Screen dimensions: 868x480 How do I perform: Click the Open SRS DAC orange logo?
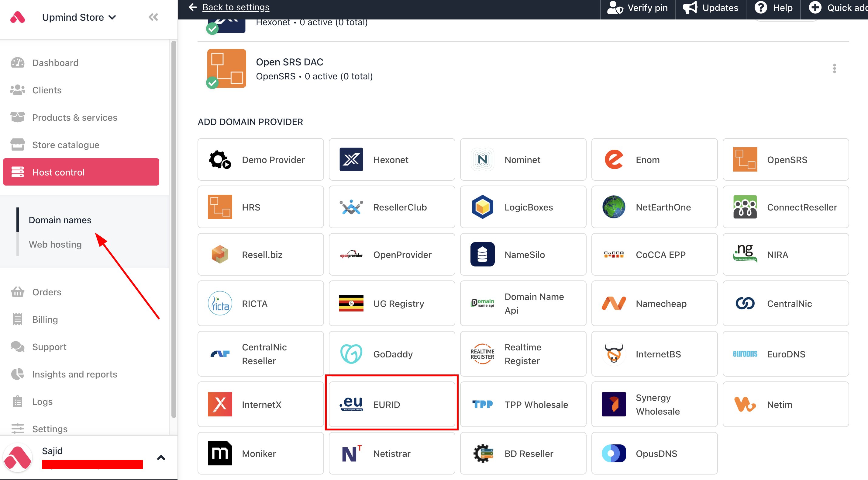pos(226,68)
